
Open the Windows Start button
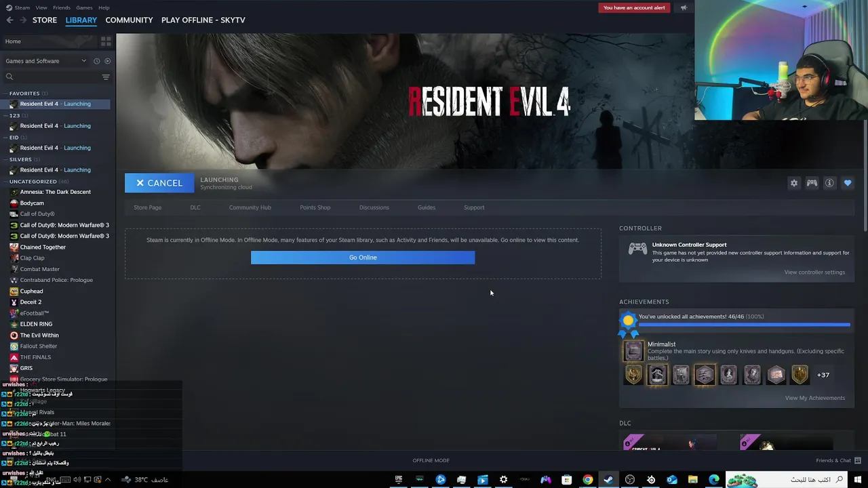point(858,480)
